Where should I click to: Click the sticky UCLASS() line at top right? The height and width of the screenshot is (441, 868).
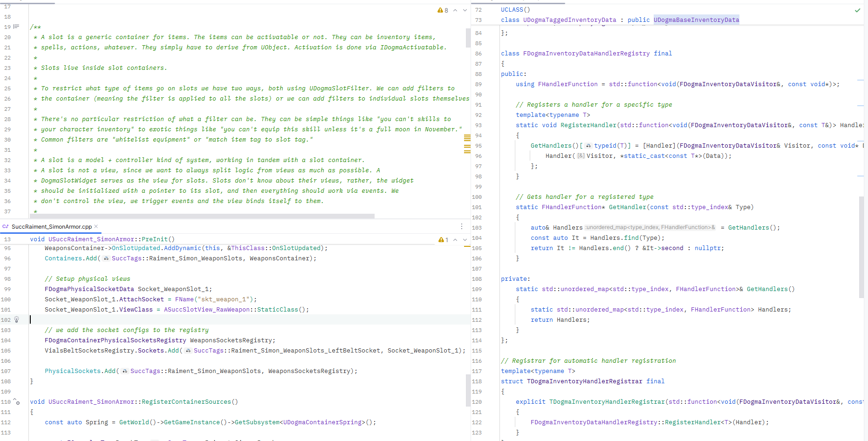(x=515, y=10)
